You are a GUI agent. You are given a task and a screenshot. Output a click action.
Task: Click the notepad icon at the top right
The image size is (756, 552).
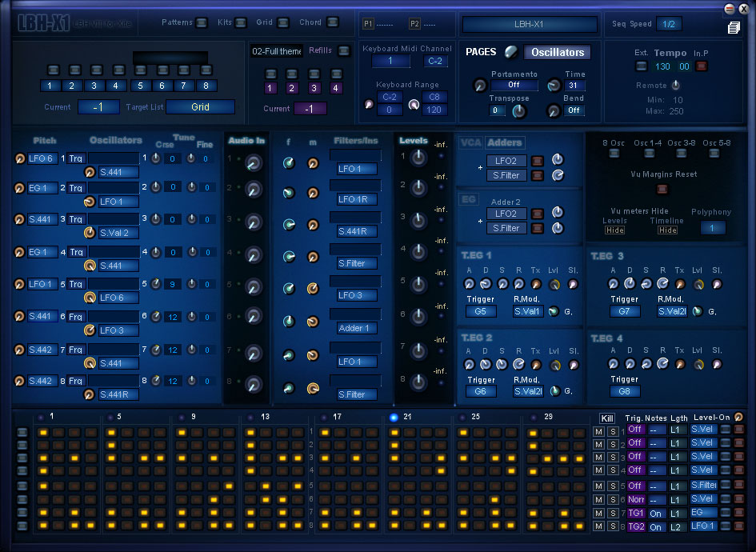click(x=733, y=26)
